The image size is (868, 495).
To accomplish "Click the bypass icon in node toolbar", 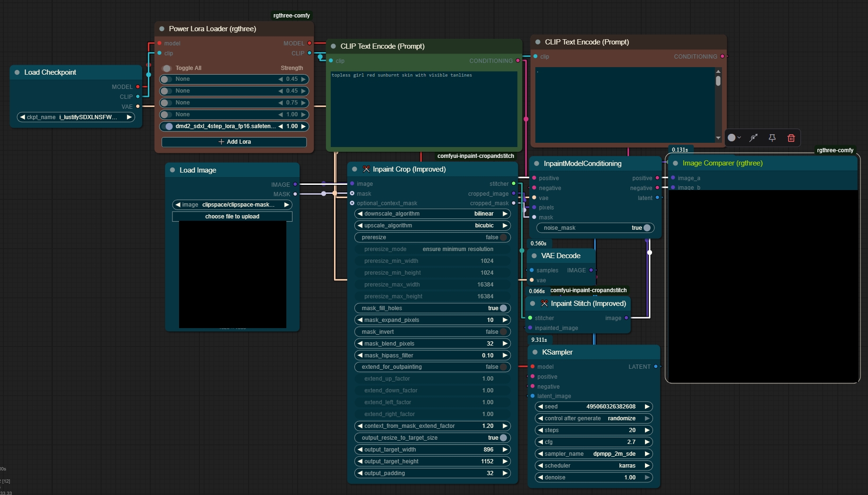I will click(754, 138).
